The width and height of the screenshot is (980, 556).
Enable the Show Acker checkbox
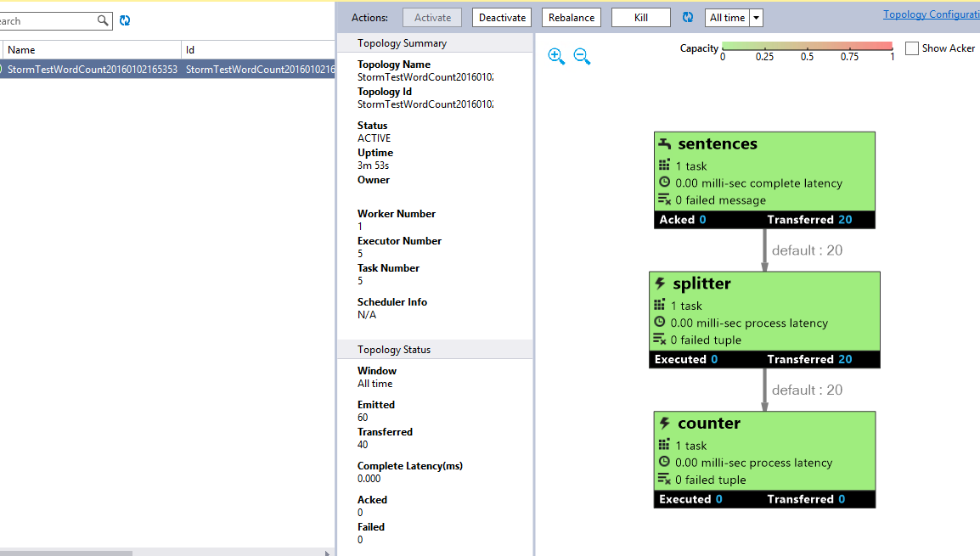[x=912, y=48]
